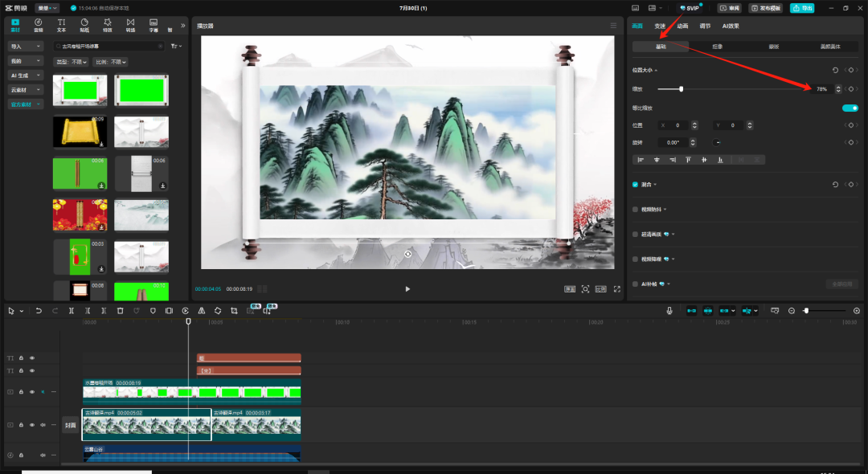
Task: Open the 贴纸 (Stickers) panel icon
Action: pos(84,24)
